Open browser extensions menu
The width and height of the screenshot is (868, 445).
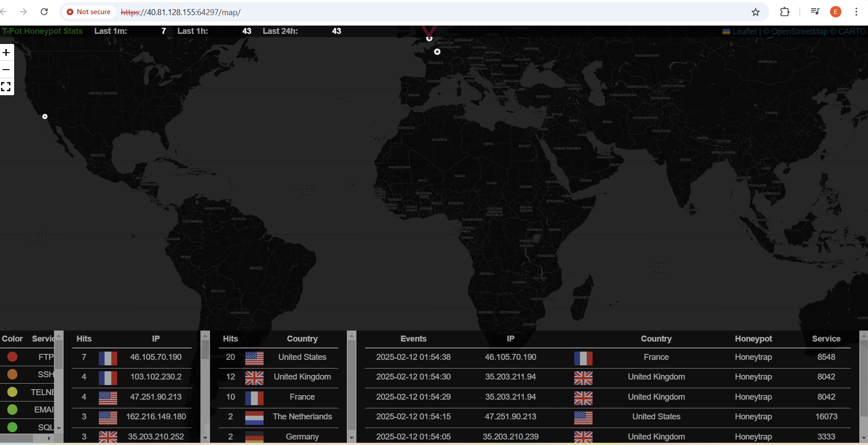(x=785, y=12)
